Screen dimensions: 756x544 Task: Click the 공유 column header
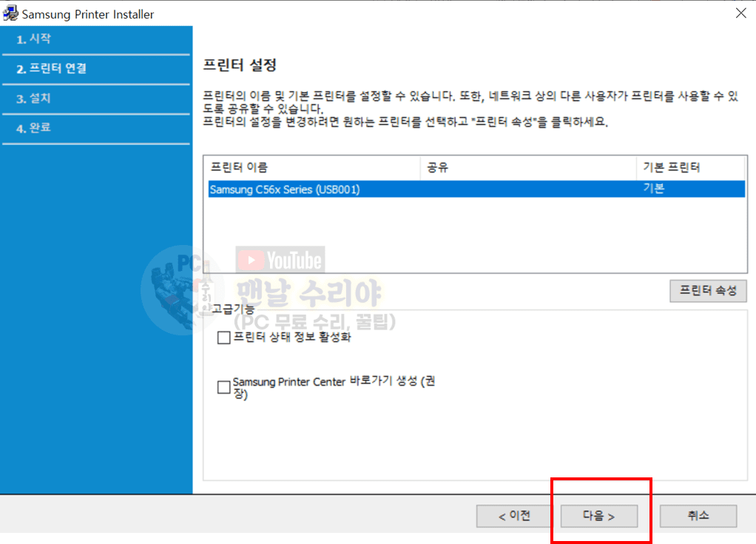(x=528, y=167)
